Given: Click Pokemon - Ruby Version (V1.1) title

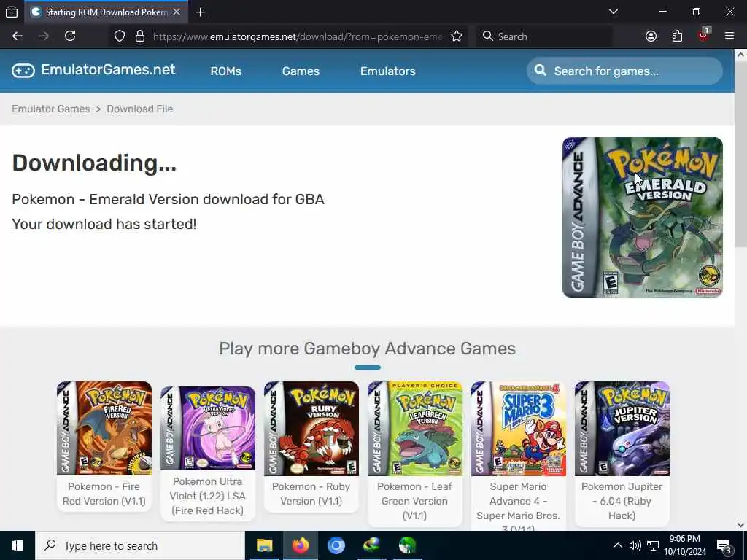Looking at the screenshot, I should coord(311,494).
